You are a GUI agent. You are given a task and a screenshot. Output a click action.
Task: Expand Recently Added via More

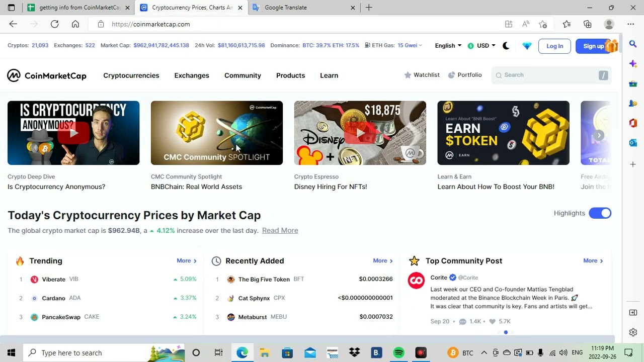(383, 261)
